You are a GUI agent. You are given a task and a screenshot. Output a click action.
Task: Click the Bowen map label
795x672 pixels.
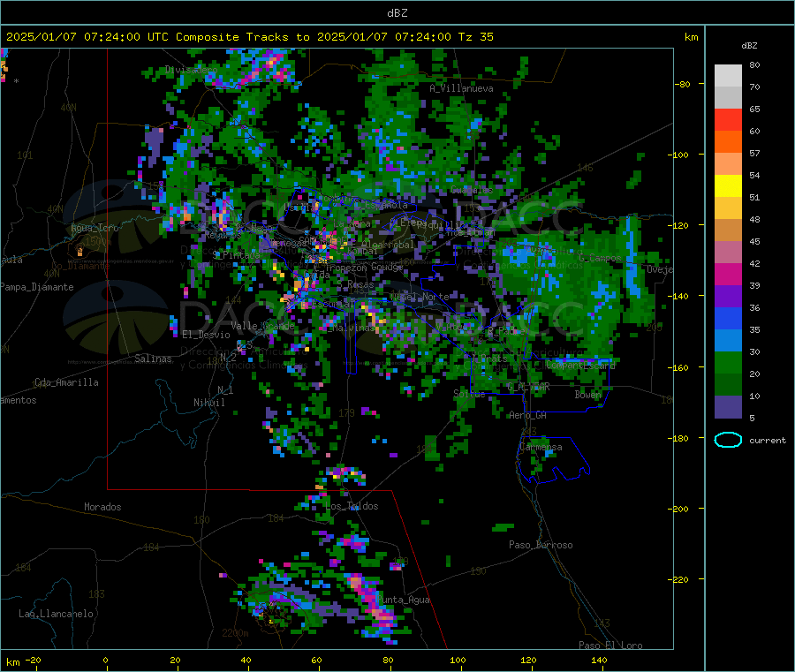point(588,395)
